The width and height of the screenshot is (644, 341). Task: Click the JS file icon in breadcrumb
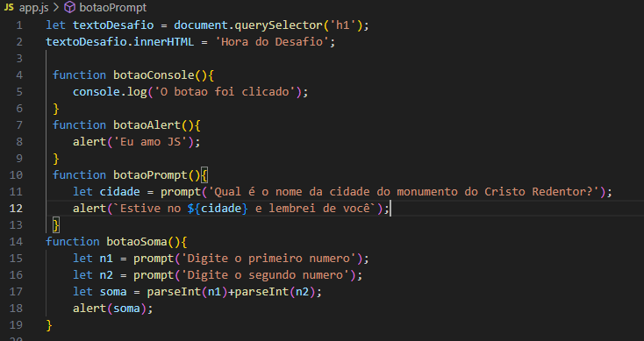pos(9,7)
